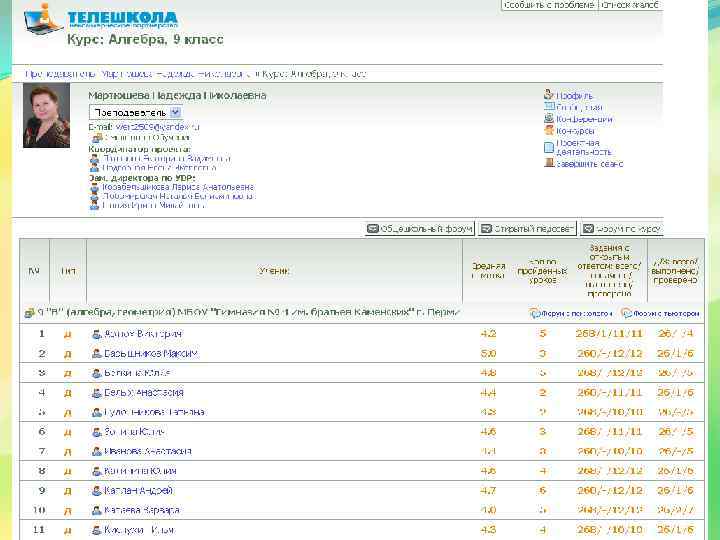Screen dimensions: 720x540
Task: Open the Корабельщикова Лариса Анатольевна link
Action: (178, 187)
